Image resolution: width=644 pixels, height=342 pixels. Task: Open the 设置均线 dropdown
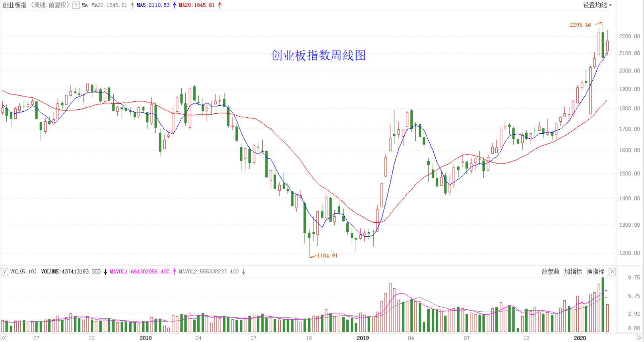click(x=597, y=5)
